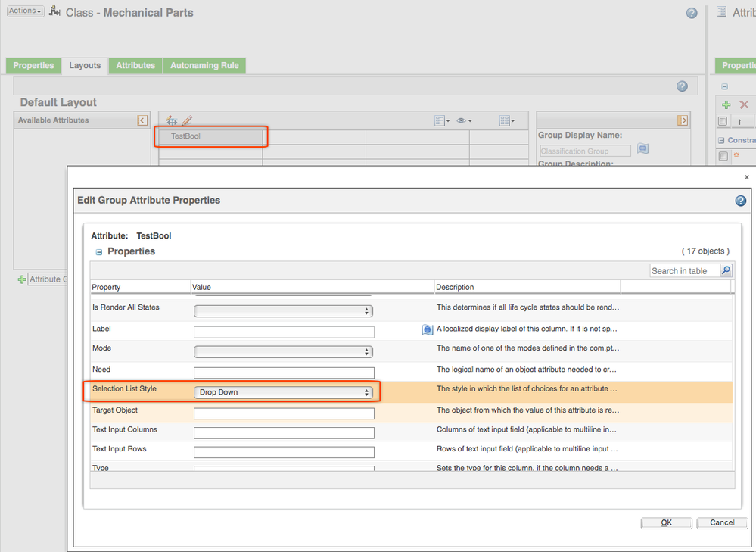
Task: Collapse the Available Attributes panel arrow
Action: (x=142, y=120)
